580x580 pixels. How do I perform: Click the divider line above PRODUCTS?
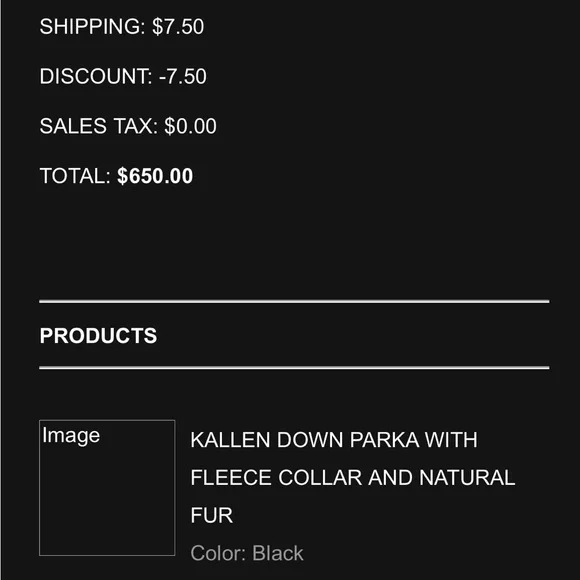click(x=294, y=301)
